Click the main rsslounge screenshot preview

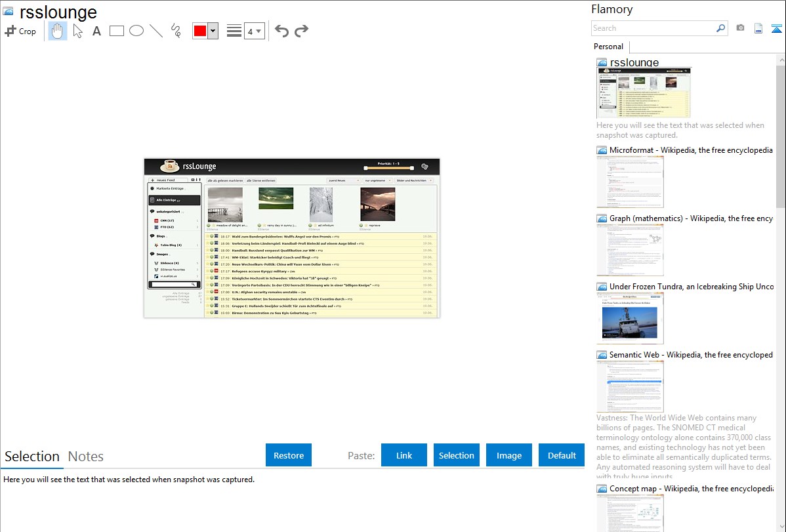(x=292, y=238)
